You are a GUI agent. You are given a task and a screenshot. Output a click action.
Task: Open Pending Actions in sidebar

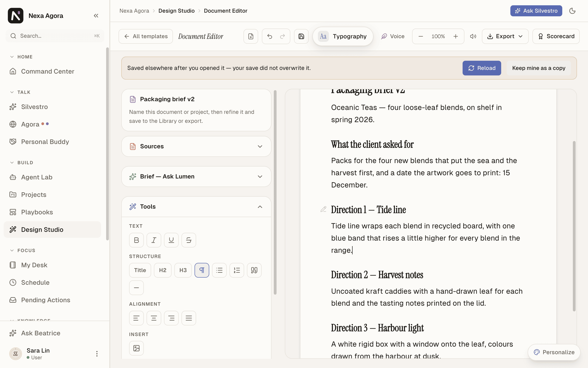[x=52, y=300]
